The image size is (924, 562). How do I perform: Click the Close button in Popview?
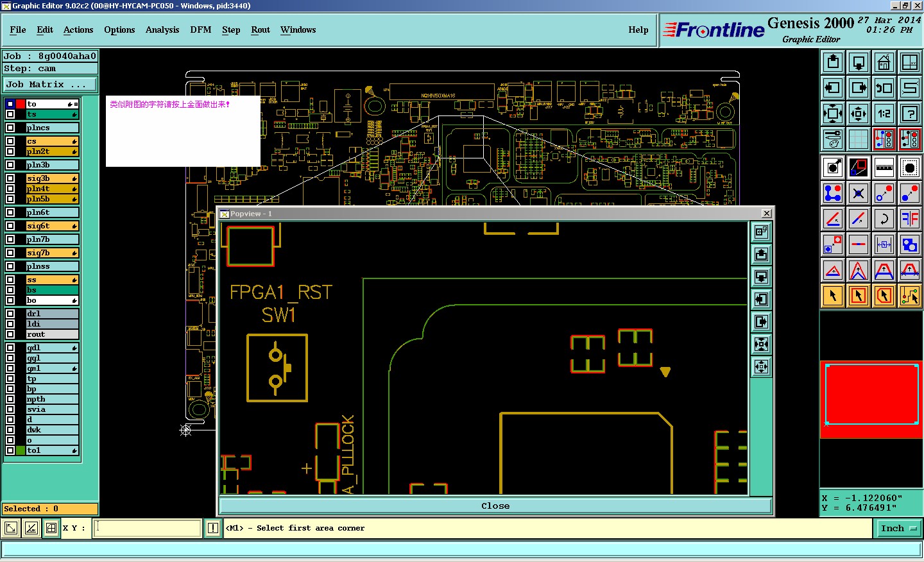(x=495, y=506)
